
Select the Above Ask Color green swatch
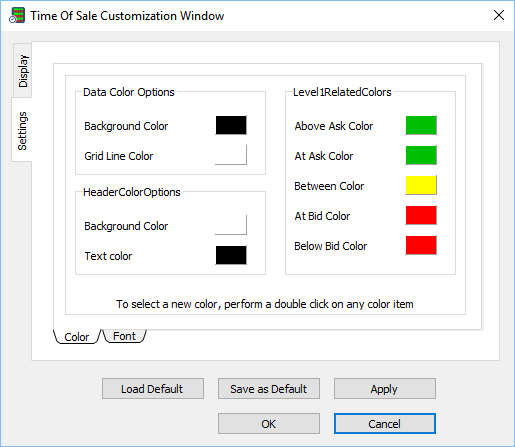pos(421,125)
